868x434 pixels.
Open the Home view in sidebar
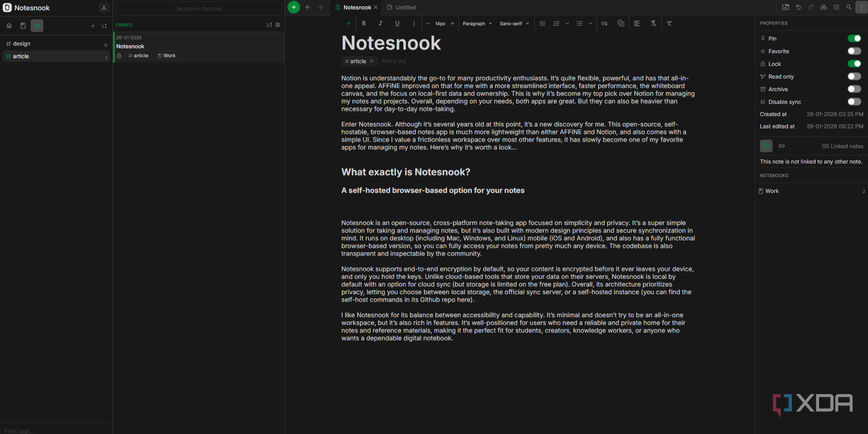coord(9,26)
